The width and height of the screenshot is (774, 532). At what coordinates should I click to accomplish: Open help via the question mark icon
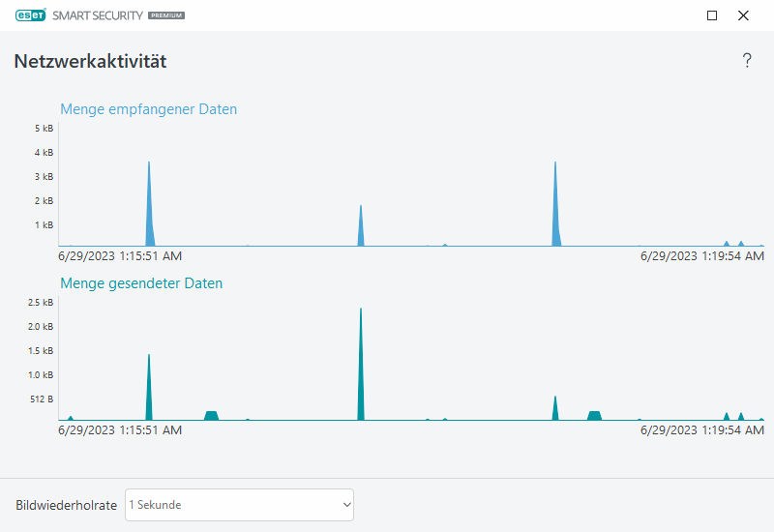click(747, 61)
